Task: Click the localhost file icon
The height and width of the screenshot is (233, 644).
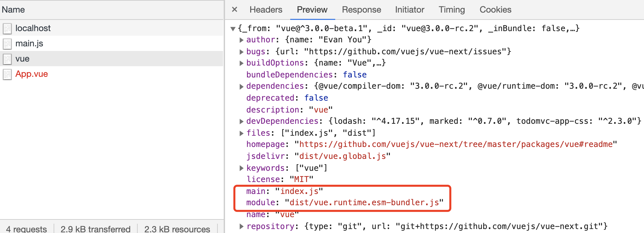Action: [x=7, y=28]
